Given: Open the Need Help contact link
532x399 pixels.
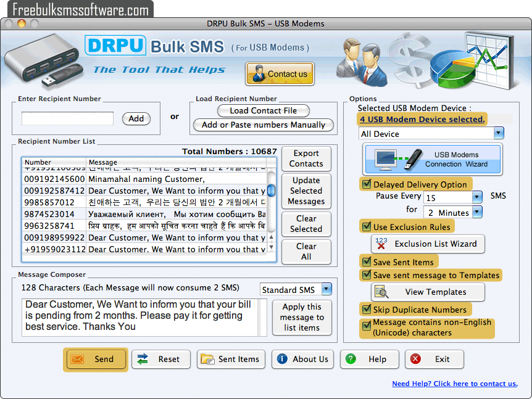Looking at the screenshot, I should [455, 384].
